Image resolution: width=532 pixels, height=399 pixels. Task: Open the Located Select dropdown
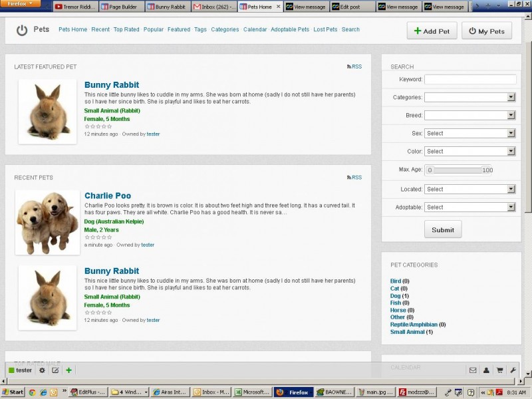pyautogui.click(x=470, y=190)
